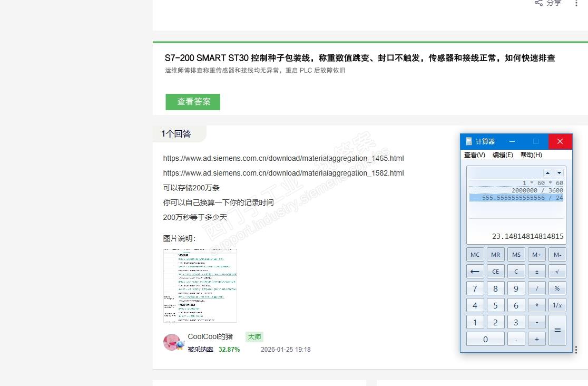Screen dimensions: 588x386
Task: Click the answer timestamp 2026-01-25 19:18
Action: pos(286,350)
